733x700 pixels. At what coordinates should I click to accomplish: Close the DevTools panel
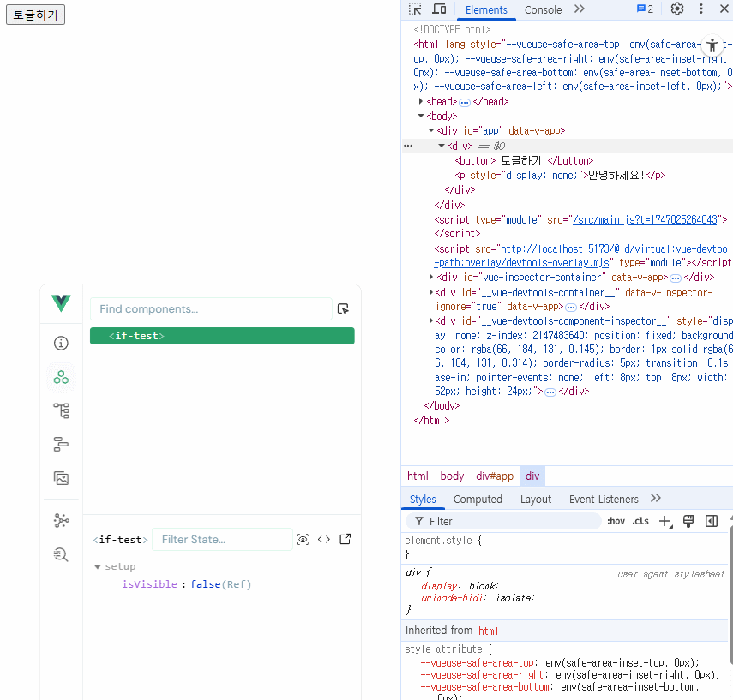pos(724,9)
